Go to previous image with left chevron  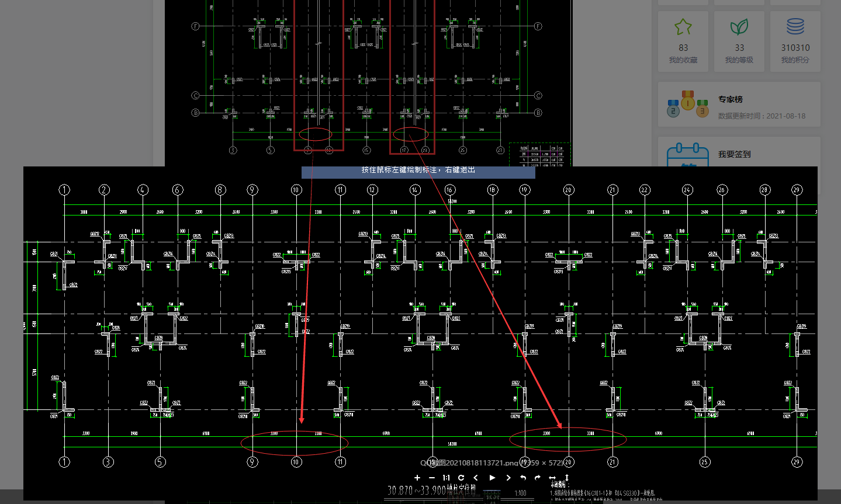(x=476, y=478)
